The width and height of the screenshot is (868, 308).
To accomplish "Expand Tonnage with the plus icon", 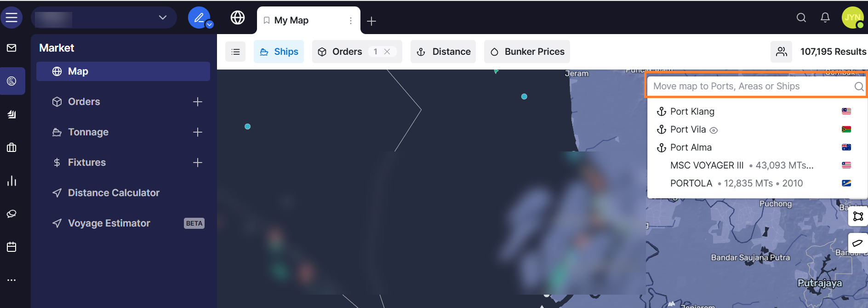I will point(198,132).
